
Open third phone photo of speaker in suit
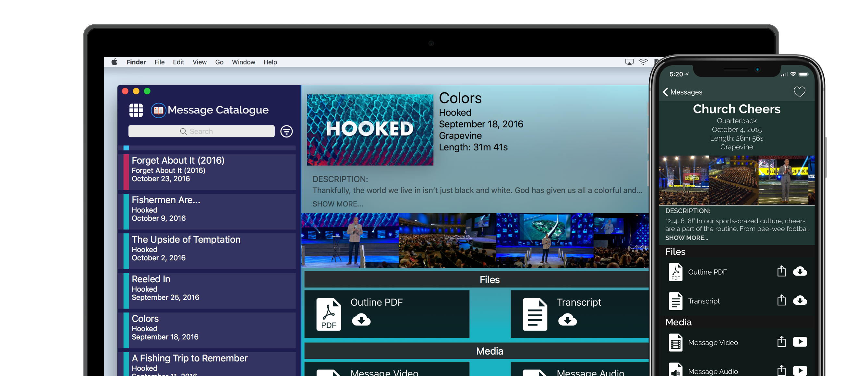click(x=783, y=180)
